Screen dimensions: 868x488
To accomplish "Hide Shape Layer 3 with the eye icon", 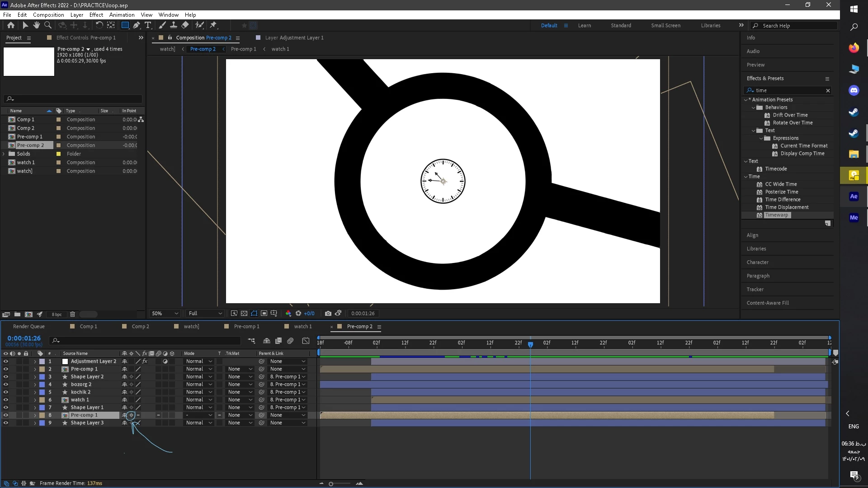I will tap(5, 423).
